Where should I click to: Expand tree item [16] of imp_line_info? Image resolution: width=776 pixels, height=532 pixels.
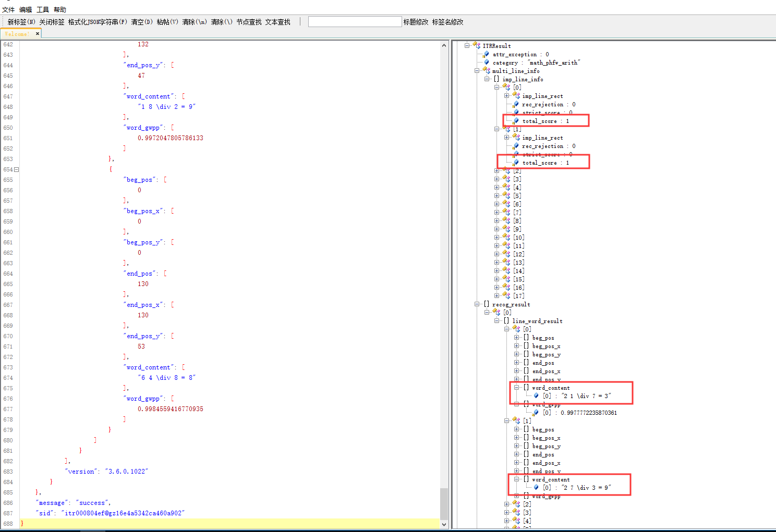pos(497,288)
